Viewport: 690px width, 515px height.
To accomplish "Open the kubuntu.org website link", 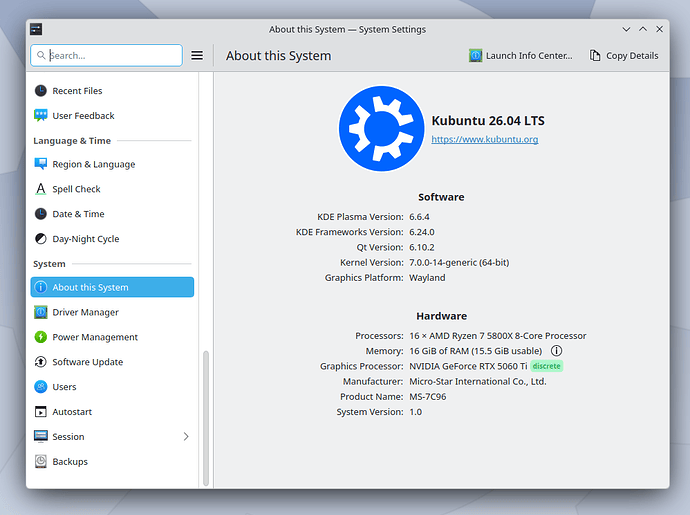I will [x=484, y=139].
